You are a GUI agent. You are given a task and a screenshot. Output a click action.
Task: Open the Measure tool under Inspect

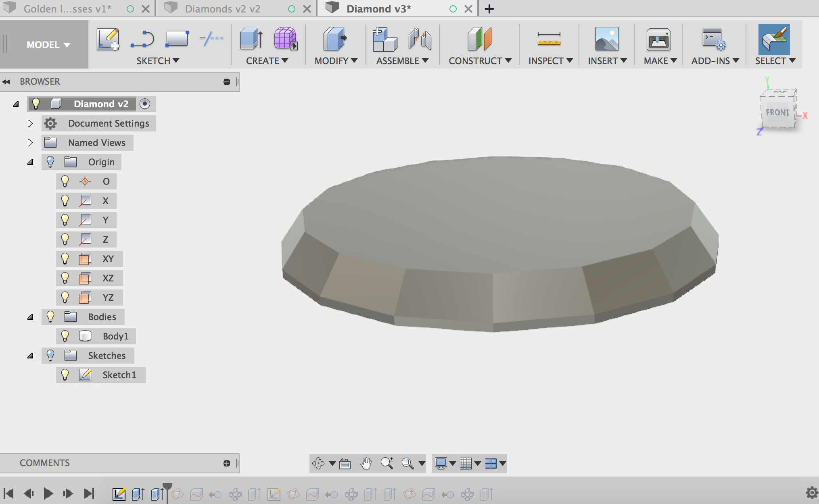pyautogui.click(x=549, y=40)
